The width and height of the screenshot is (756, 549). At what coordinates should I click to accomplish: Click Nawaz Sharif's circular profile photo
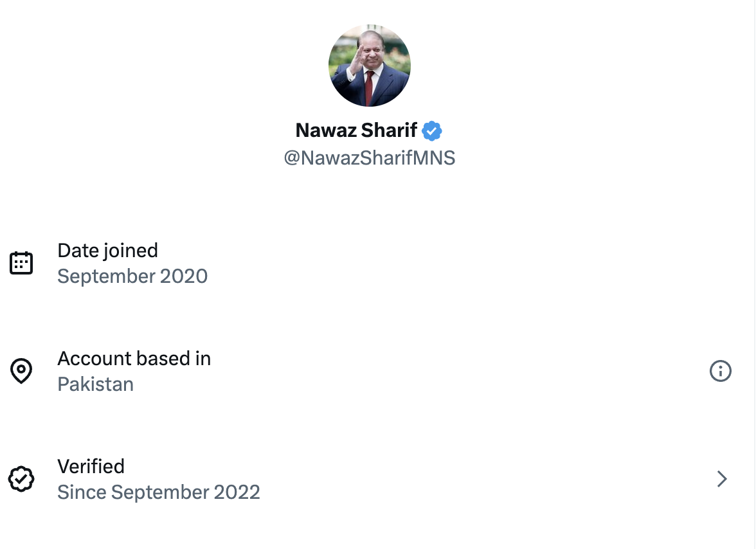click(370, 65)
